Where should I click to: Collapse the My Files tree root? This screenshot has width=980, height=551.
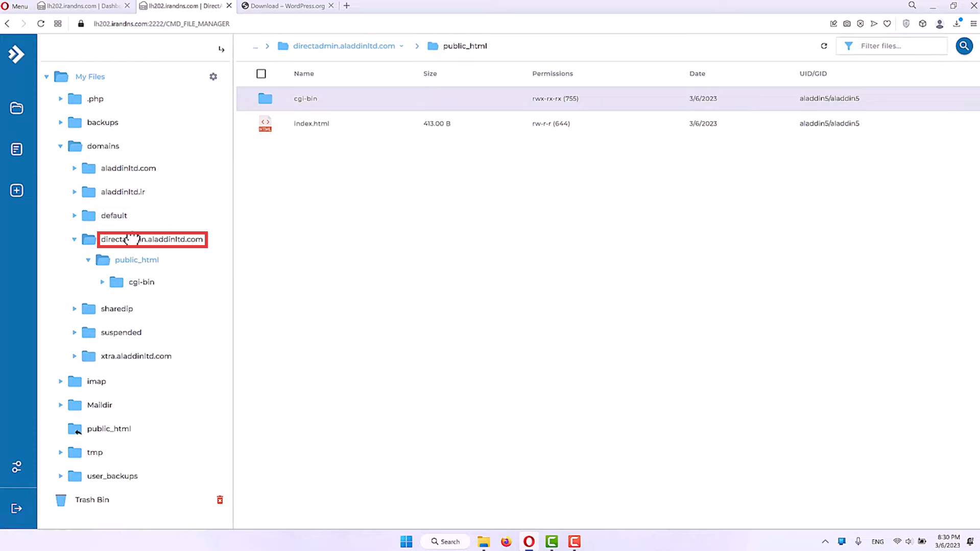pyautogui.click(x=46, y=77)
